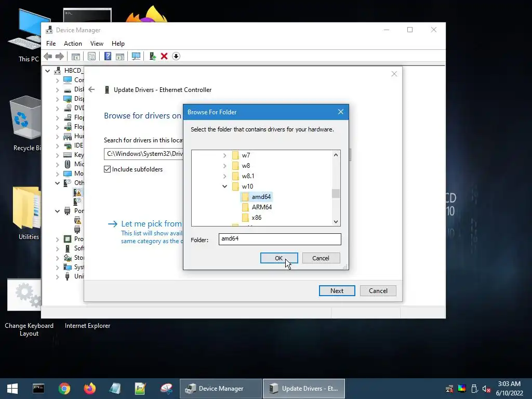Launch Command Prompt from the taskbar
532x399 pixels.
(38, 389)
